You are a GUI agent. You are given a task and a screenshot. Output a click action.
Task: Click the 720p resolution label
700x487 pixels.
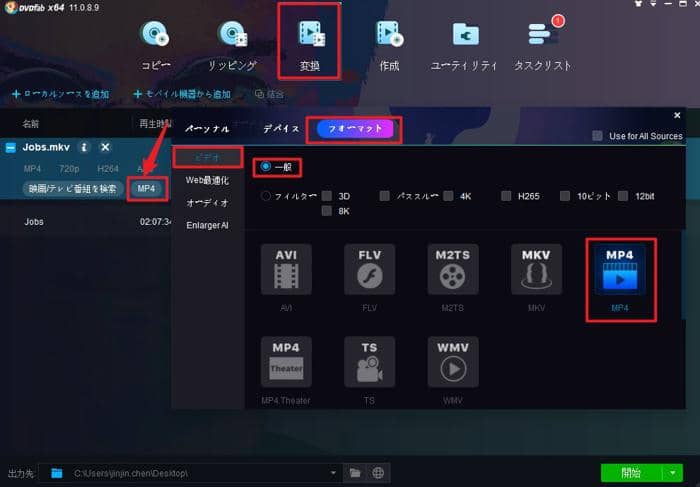(69, 169)
